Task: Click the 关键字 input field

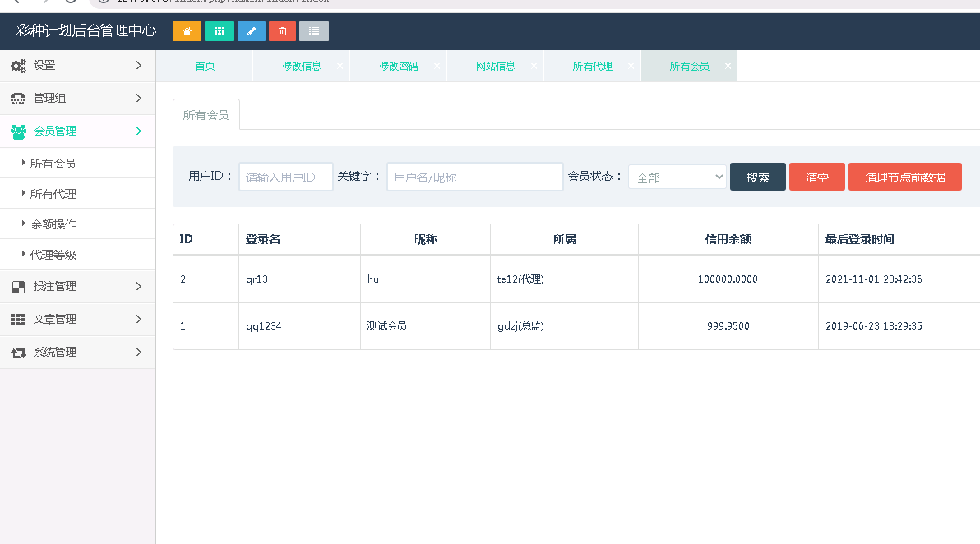Action: tap(474, 176)
